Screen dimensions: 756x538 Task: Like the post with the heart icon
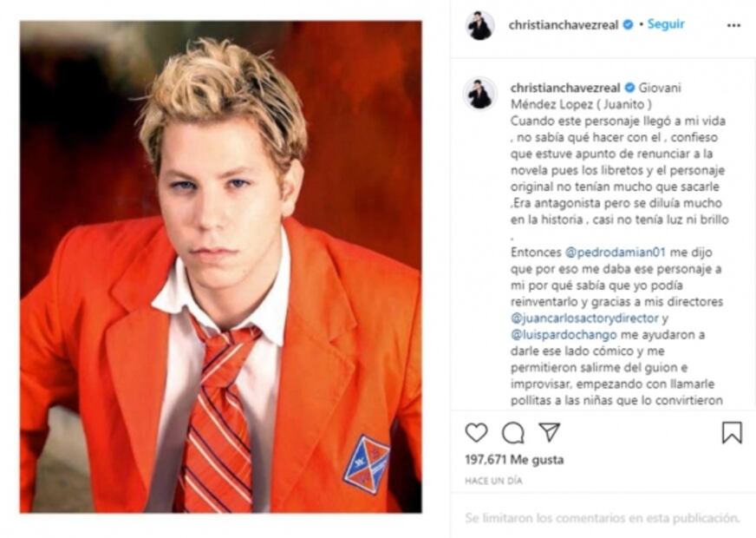[476, 432]
